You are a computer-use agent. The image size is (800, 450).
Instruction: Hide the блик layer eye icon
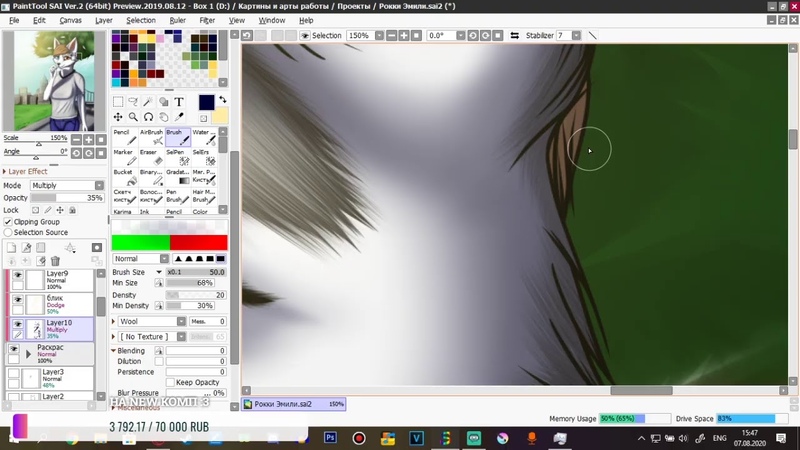(x=18, y=299)
